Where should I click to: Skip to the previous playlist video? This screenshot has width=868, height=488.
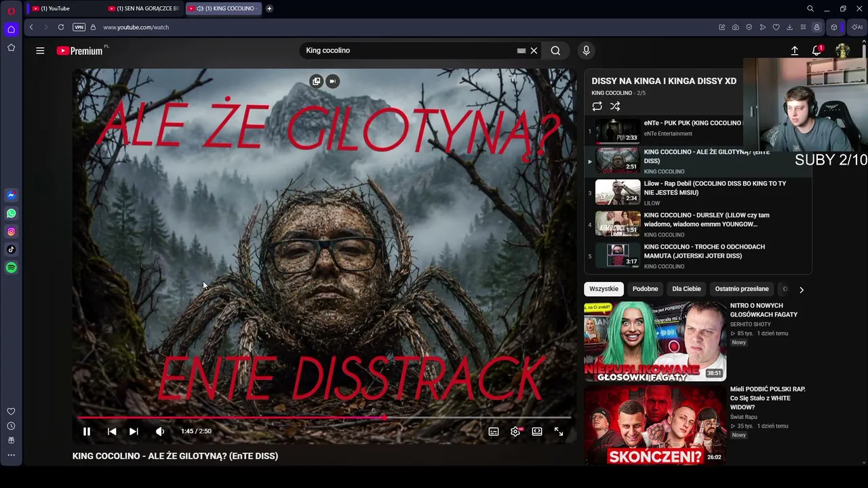pyautogui.click(x=112, y=431)
